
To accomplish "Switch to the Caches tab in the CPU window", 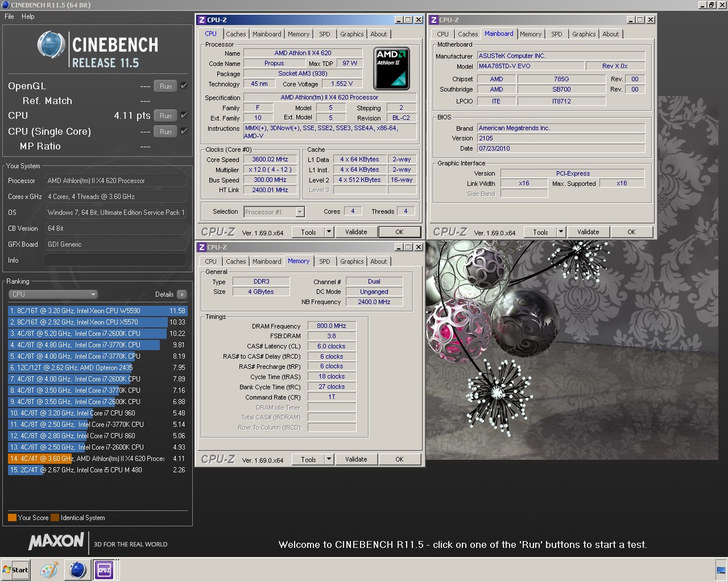I will [235, 34].
